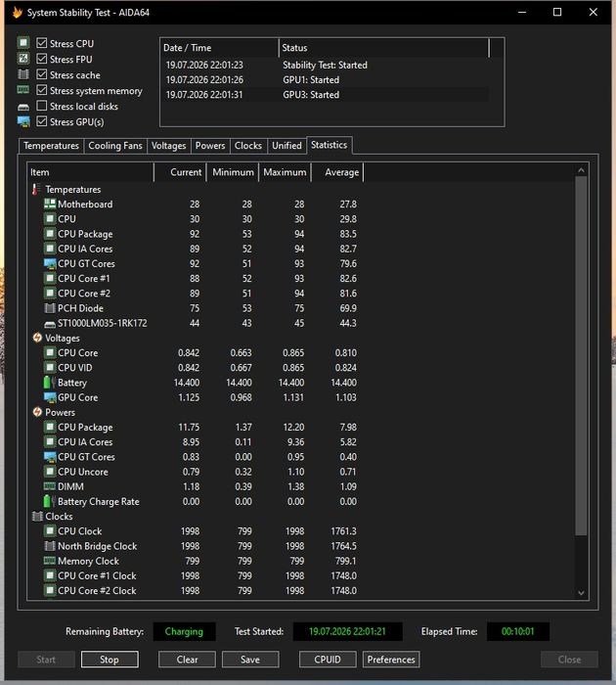Click the North Bridge Clock icon
This screenshot has width=616, height=685.
(x=50, y=546)
